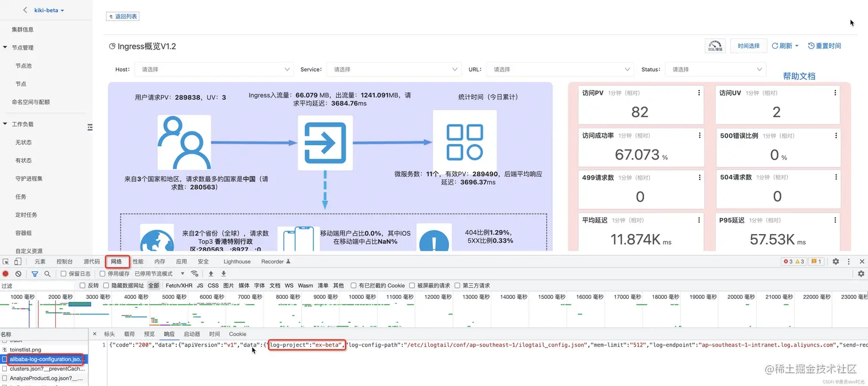Click the network 过滤 filter input

point(37,286)
